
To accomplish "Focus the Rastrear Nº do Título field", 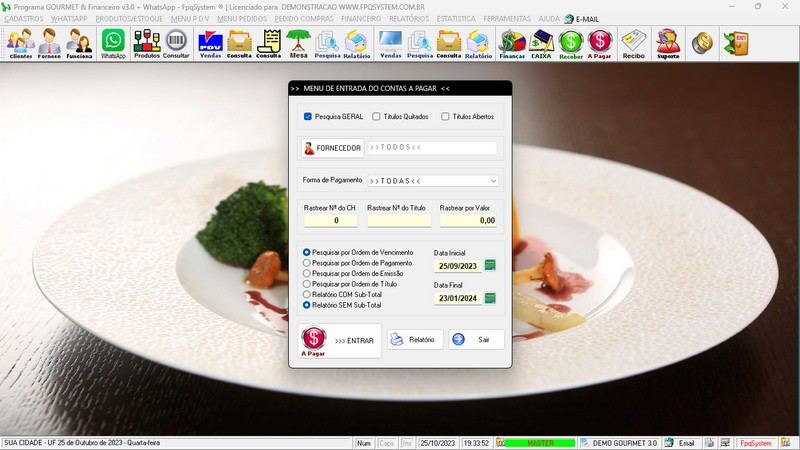I will tap(399, 220).
